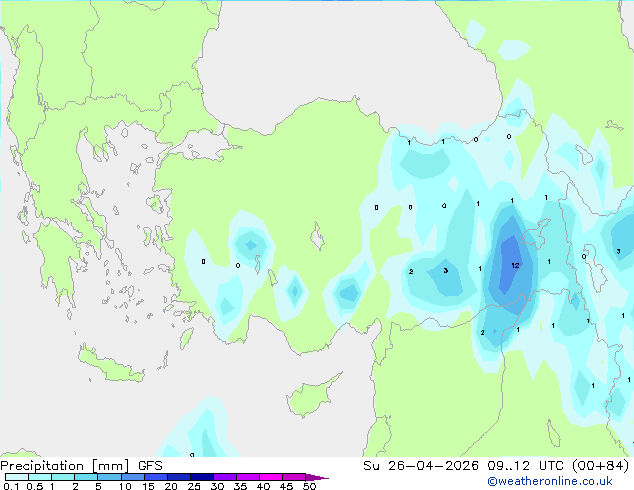Choose the 20–25 mm legend color swatch
Viewport: 634px width, 490px height.
click(x=178, y=477)
